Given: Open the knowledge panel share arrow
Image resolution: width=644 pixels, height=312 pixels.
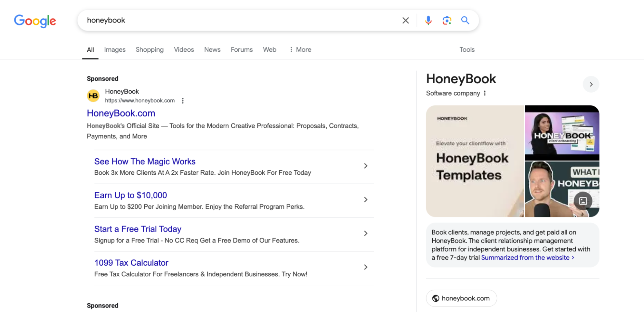Looking at the screenshot, I should (591, 84).
